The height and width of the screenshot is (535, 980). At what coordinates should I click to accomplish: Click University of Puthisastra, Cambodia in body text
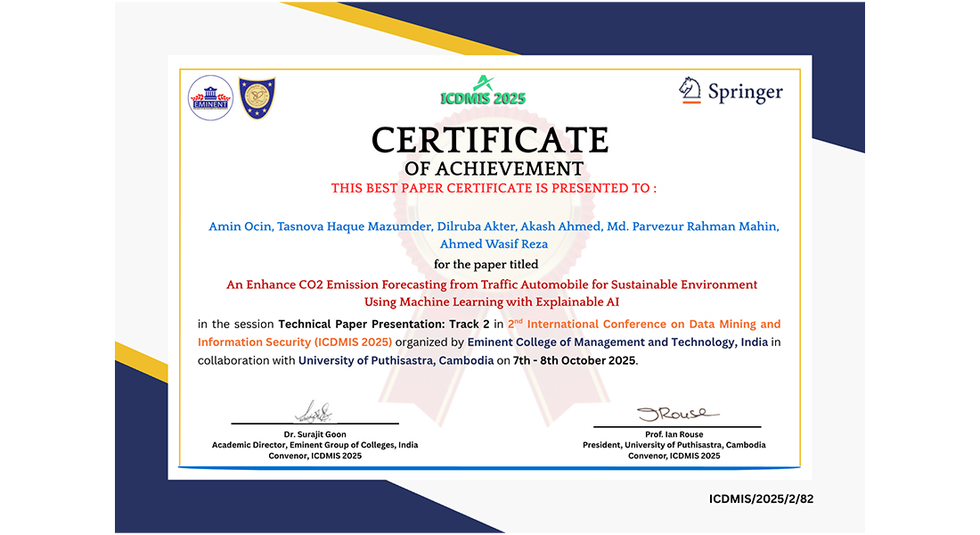[396, 361]
